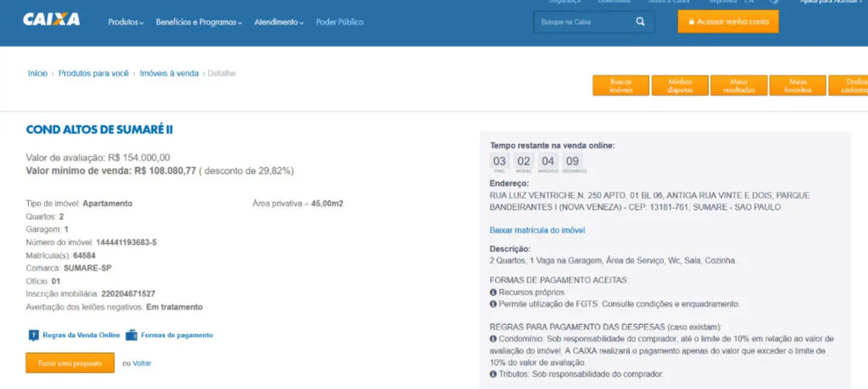Click the countdown hours box showing 02

point(524,161)
